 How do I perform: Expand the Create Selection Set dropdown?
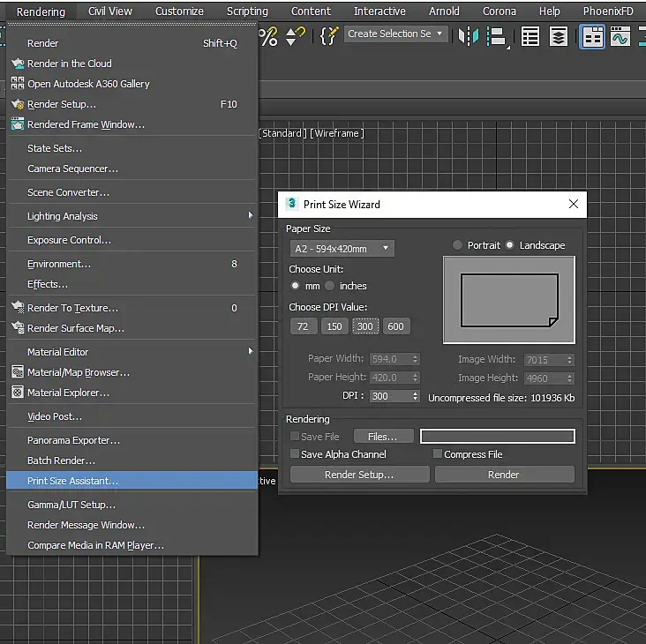pyautogui.click(x=439, y=34)
